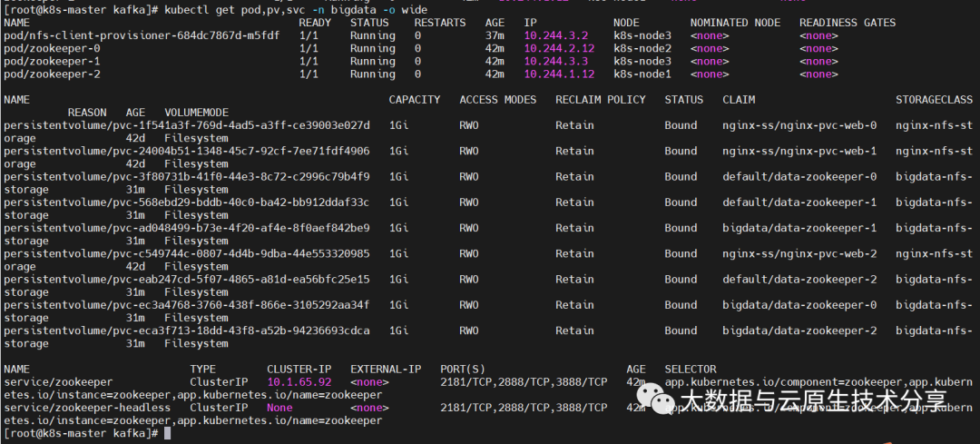Click claim bigdata/data-zookeeper-1

point(799,228)
